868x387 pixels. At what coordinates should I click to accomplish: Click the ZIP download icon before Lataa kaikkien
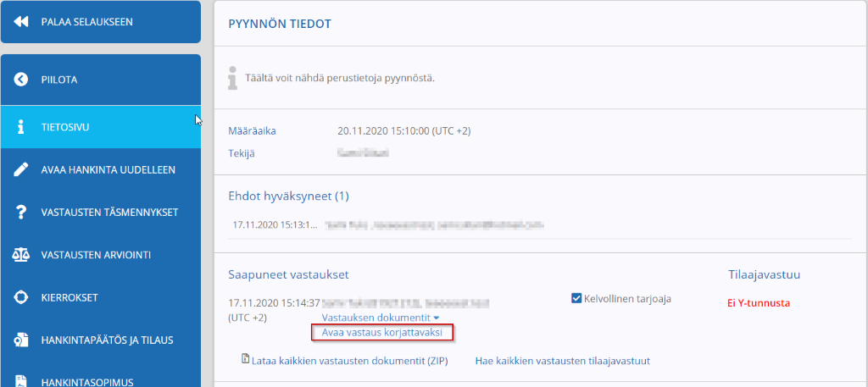(x=246, y=359)
